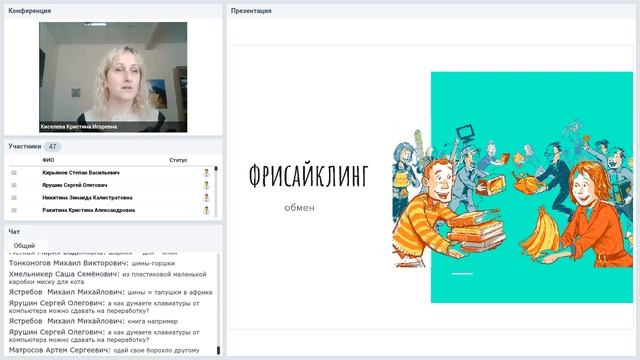Click status icon for Кирьянов Степан Васильевич
The width and height of the screenshot is (640, 360).
pyautogui.click(x=207, y=173)
